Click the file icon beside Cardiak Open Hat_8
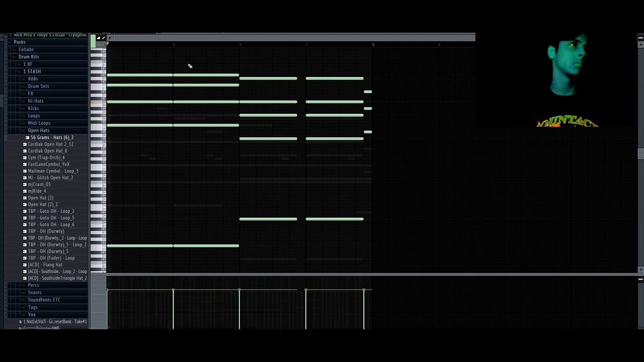Viewport: 644px width, 362px height. pyautogui.click(x=25, y=151)
